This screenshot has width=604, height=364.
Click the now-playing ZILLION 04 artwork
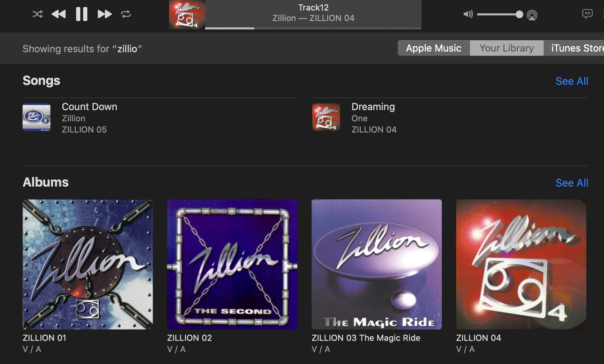[187, 15]
